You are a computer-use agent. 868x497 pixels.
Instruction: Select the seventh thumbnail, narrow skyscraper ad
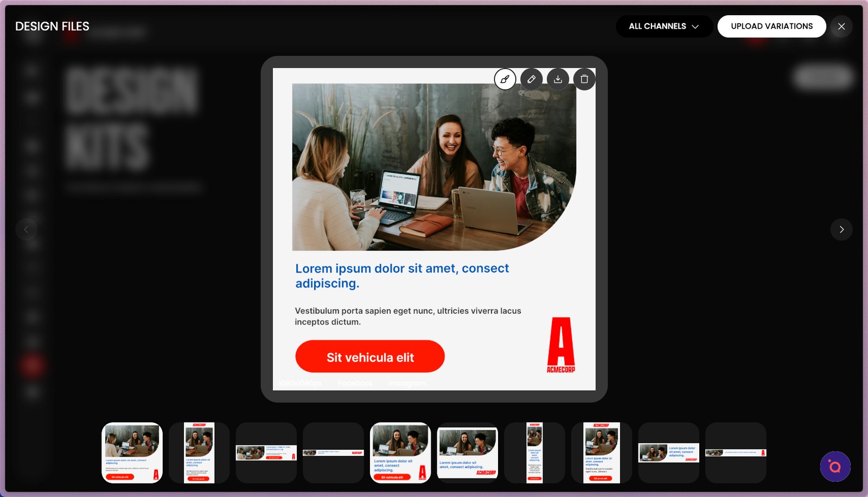(534, 453)
